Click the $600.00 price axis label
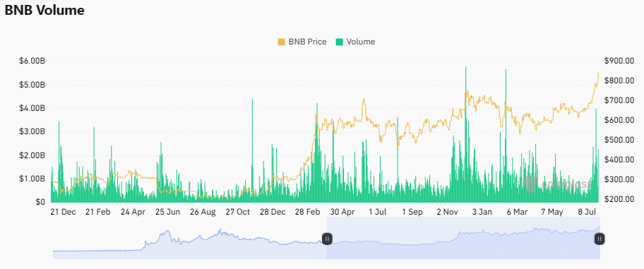 [x=619, y=120]
